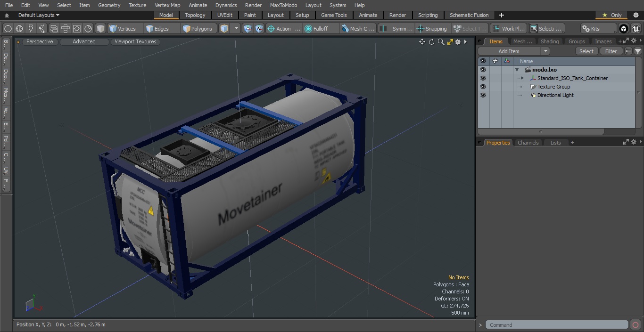This screenshot has width=644, height=332.
Task: Toggle visibility of modo.lxo scene
Action: [x=483, y=70]
